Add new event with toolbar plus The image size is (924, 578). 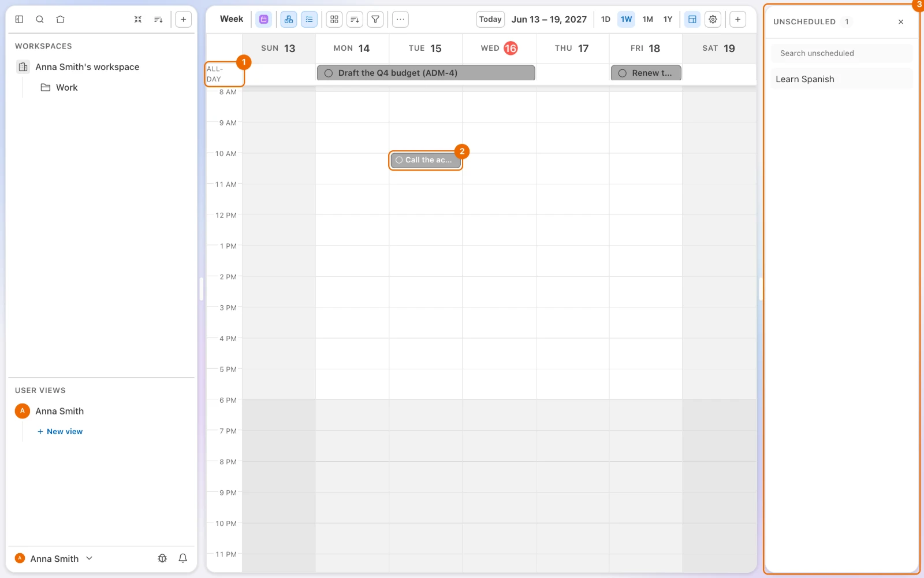pyautogui.click(x=738, y=19)
